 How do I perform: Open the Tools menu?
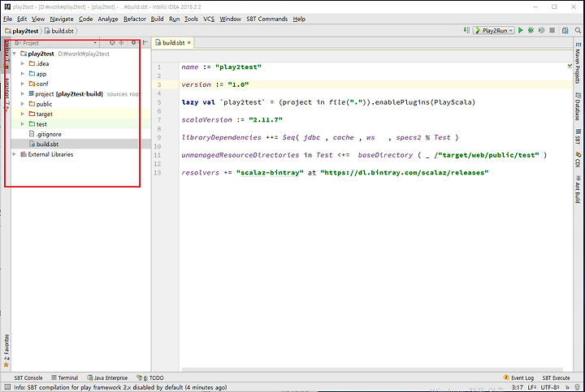pos(191,19)
